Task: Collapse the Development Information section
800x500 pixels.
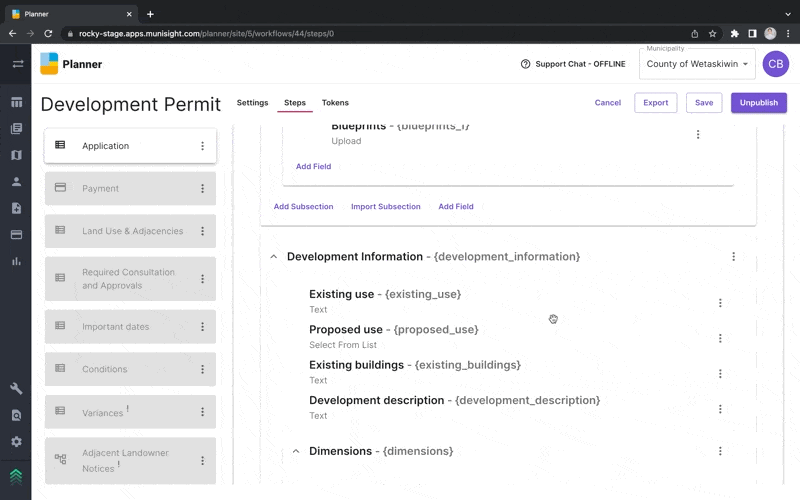Action: [273, 257]
